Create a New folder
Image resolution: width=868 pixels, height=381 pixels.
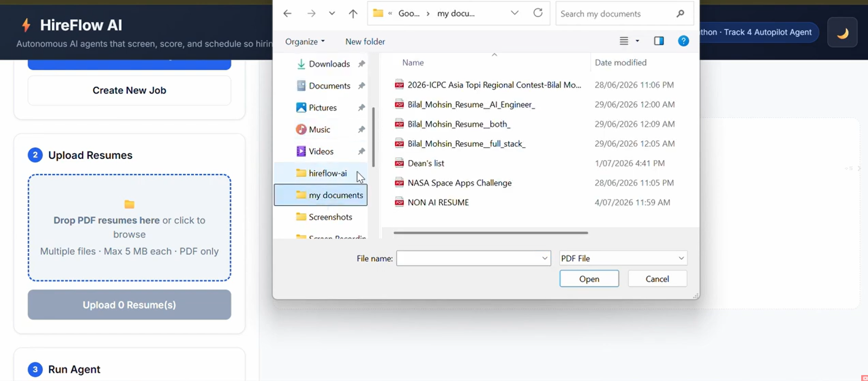click(x=365, y=41)
